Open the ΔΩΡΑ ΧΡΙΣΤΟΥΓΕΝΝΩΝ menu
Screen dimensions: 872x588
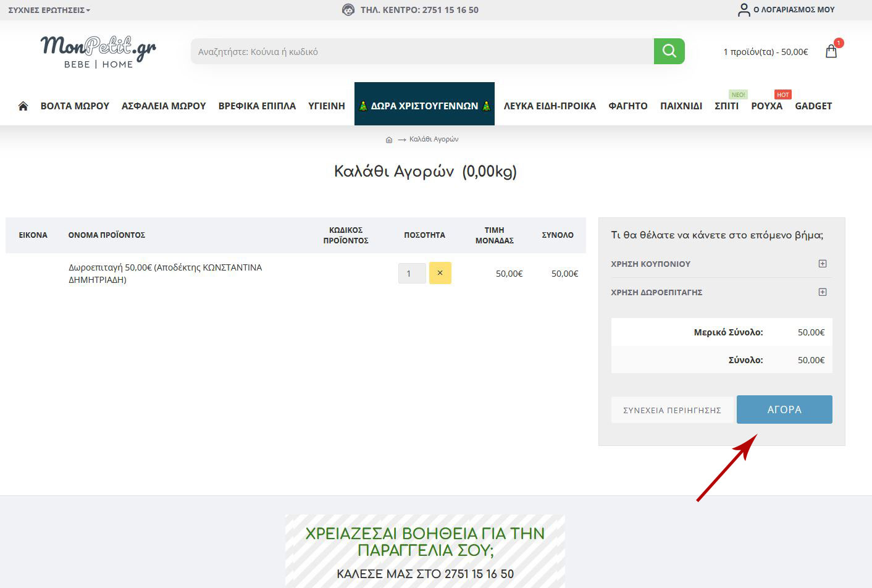[424, 106]
